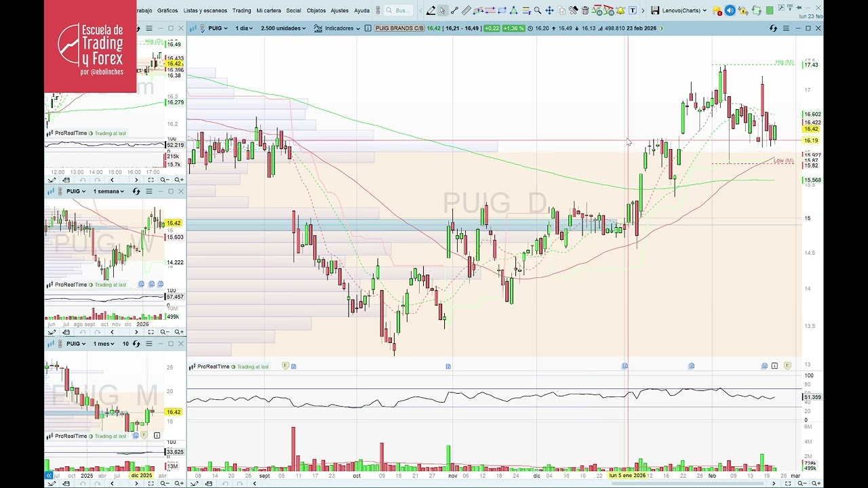Open the PUIG ticker dropdown in main chart

click(218, 28)
